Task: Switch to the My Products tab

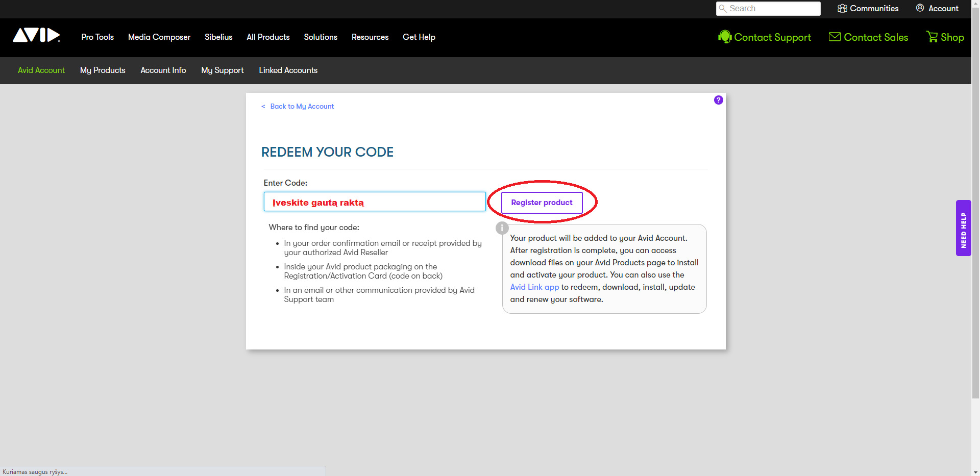Action: (103, 70)
